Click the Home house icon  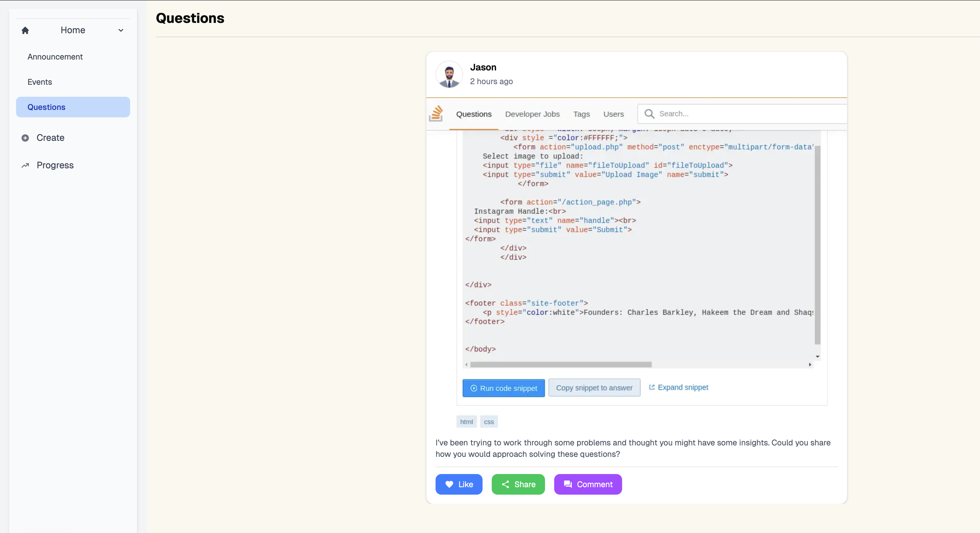point(25,30)
